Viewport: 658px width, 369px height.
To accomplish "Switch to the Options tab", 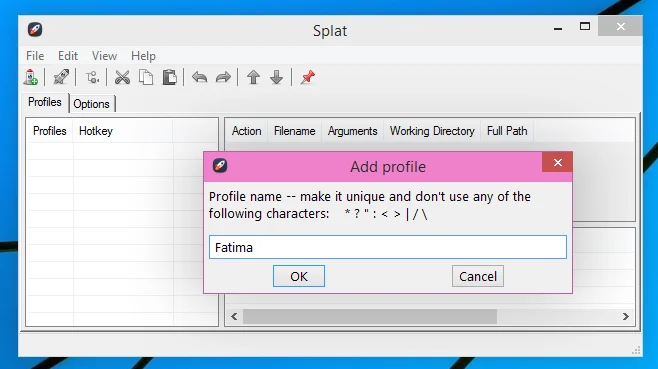I will pos(91,104).
